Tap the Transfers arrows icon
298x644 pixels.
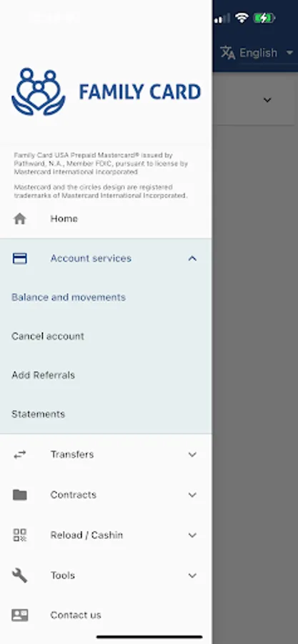pyautogui.click(x=20, y=454)
